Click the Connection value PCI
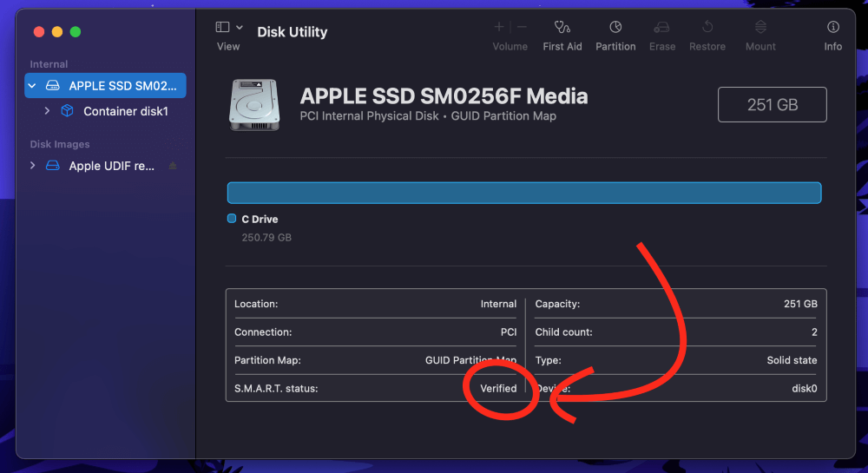Viewport: 868px width, 473px height. [508, 332]
